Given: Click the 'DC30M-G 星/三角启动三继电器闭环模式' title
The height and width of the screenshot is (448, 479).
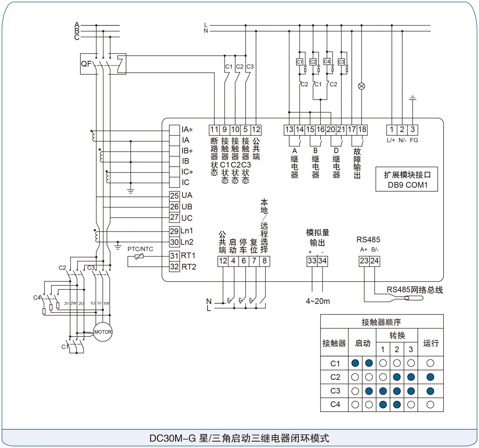Looking at the screenshot, I should click(x=239, y=438).
